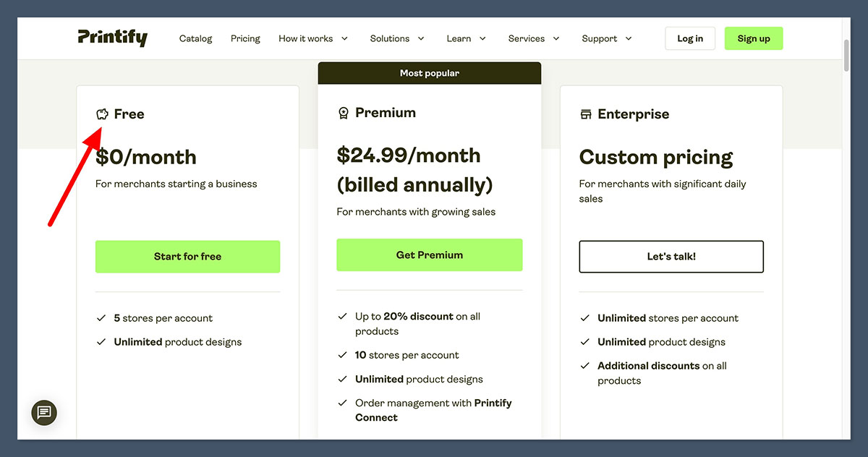Select Catalog in the navigation bar

[x=195, y=38]
